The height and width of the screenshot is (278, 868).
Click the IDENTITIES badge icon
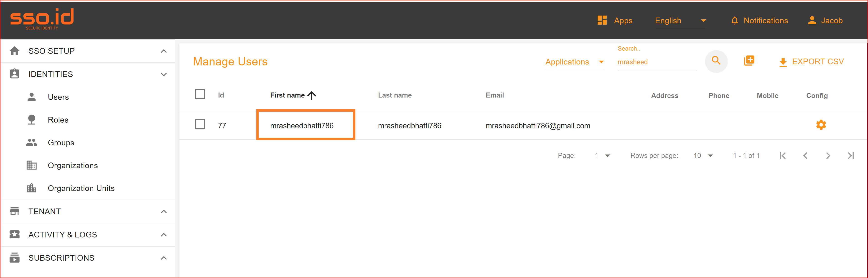click(x=15, y=74)
